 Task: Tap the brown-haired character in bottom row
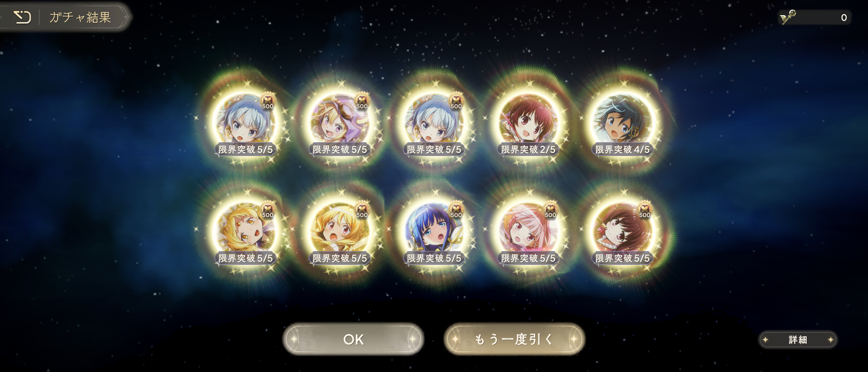pos(623,230)
